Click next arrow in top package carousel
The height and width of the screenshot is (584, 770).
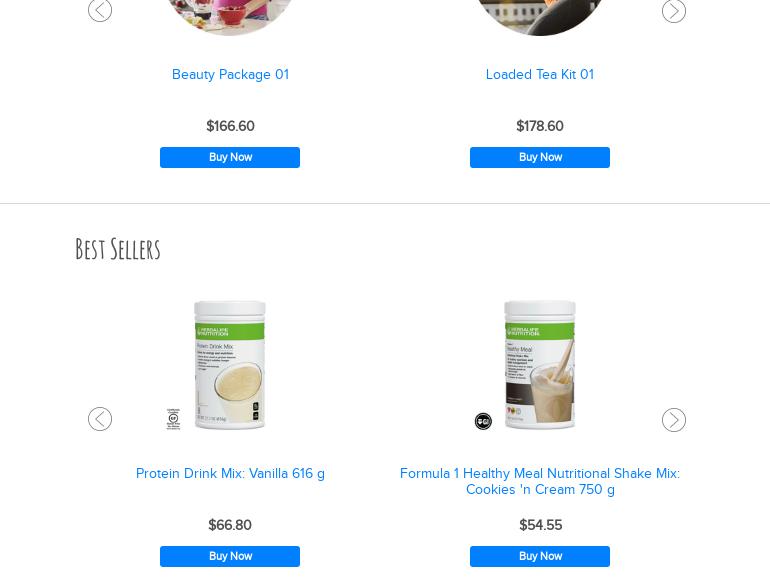point(673,11)
